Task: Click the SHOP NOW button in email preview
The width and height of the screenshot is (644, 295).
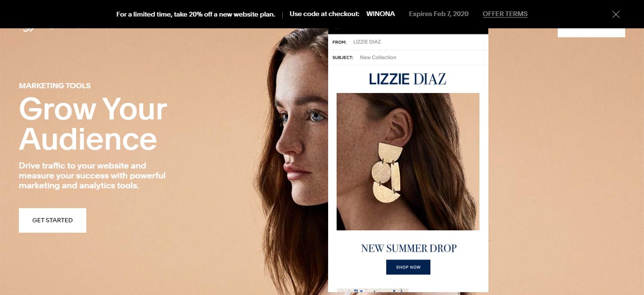Action: click(x=408, y=267)
